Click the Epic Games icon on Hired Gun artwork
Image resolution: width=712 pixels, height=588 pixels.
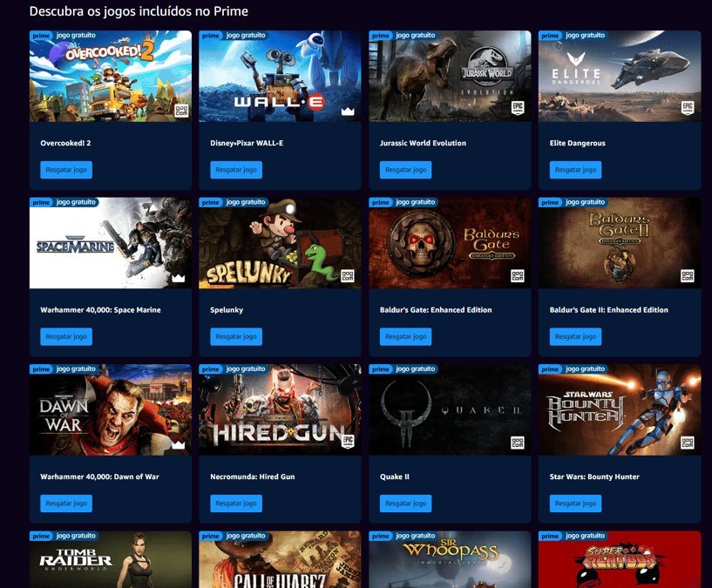[x=348, y=442]
